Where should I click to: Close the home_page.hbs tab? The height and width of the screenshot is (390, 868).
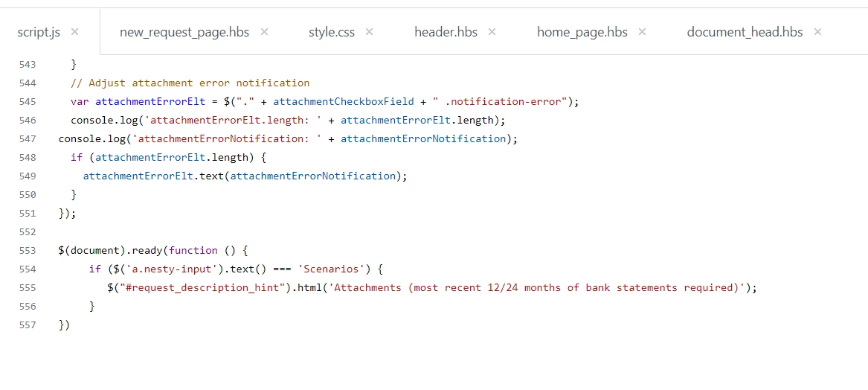coord(642,31)
